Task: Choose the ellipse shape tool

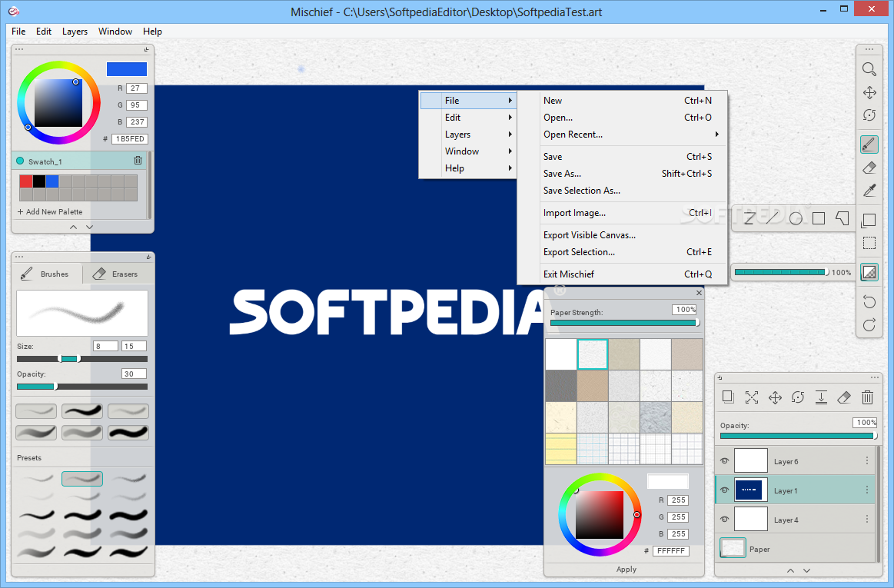Action: (796, 218)
